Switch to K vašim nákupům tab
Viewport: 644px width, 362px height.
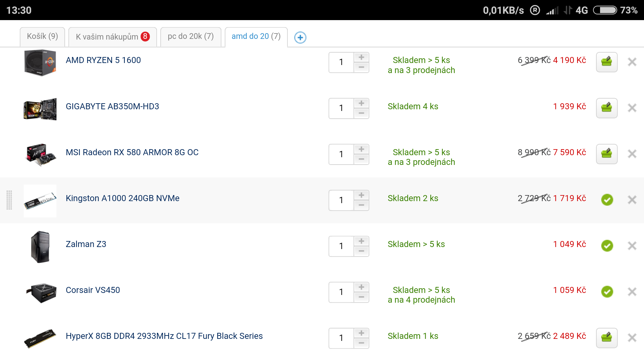(x=112, y=37)
